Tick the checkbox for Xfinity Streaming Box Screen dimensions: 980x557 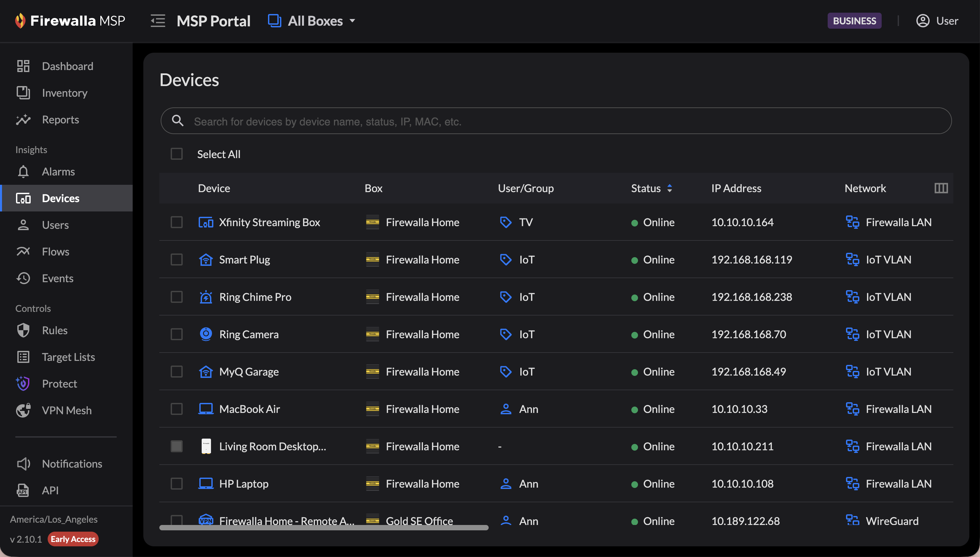pos(177,222)
